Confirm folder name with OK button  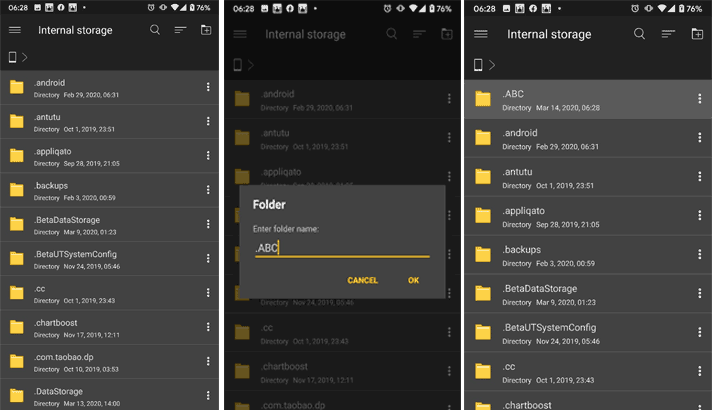point(413,280)
